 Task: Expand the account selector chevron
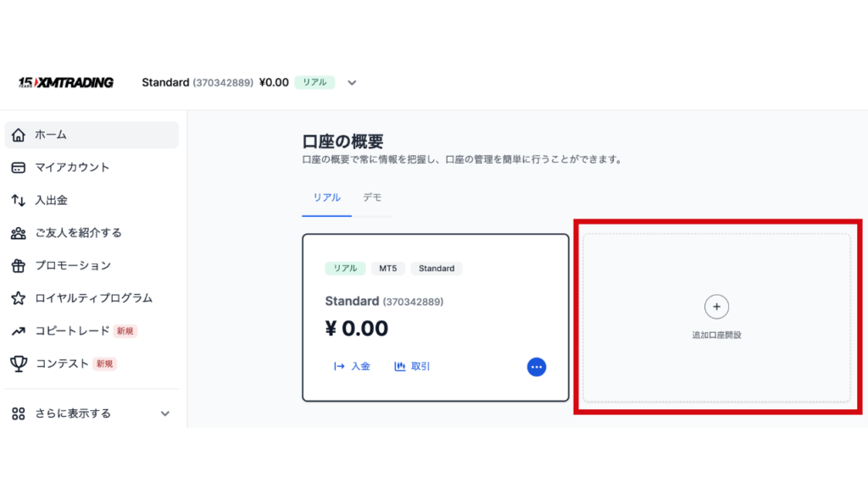[353, 83]
